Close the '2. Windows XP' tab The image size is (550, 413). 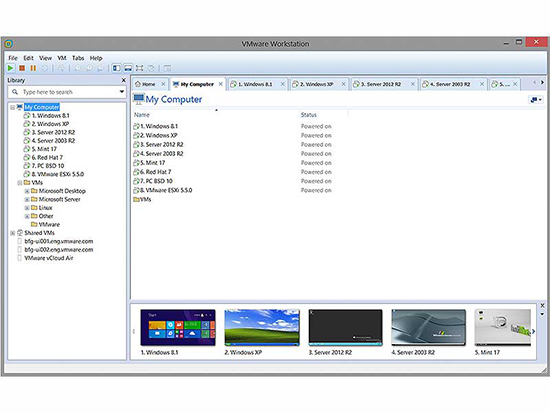pos(343,84)
